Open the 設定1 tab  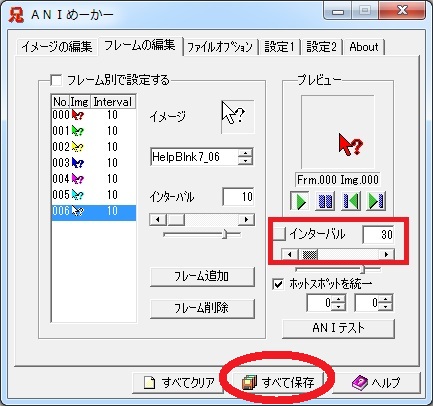(x=279, y=47)
